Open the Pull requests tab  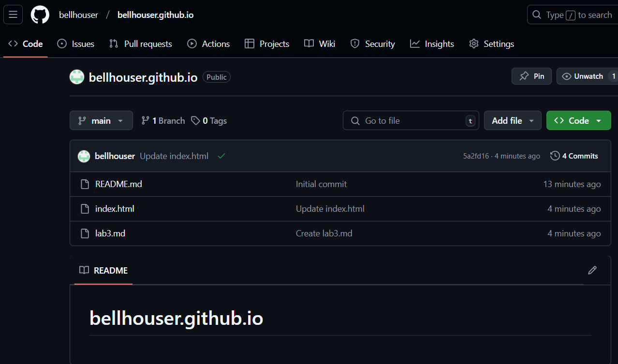pos(141,44)
